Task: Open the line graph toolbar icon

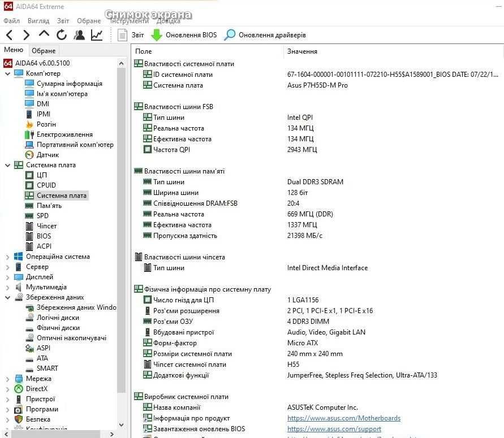Action: tap(97, 34)
